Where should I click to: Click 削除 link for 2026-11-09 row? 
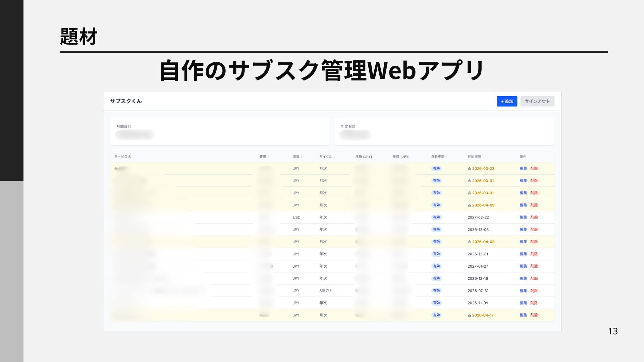(x=534, y=303)
